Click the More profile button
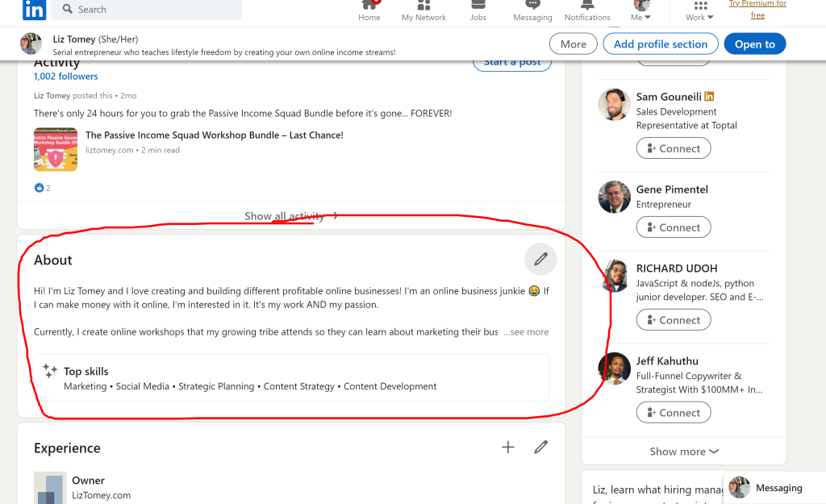 [x=574, y=44]
